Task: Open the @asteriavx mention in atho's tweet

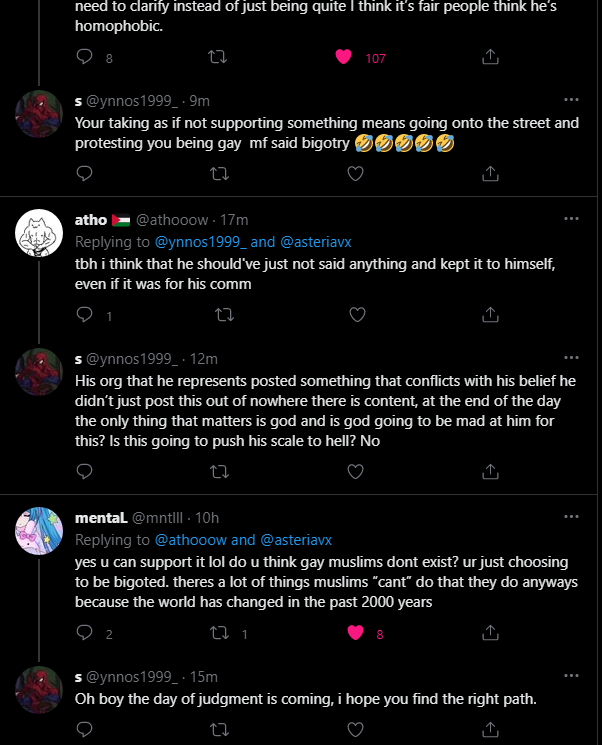Action: click(317, 241)
